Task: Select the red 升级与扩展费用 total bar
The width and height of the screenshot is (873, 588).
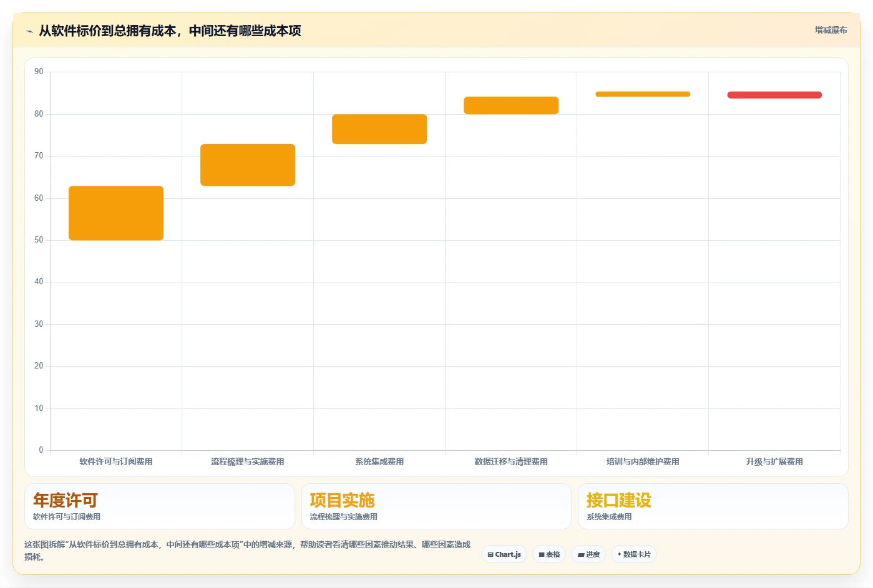Action: tap(774, 95)
